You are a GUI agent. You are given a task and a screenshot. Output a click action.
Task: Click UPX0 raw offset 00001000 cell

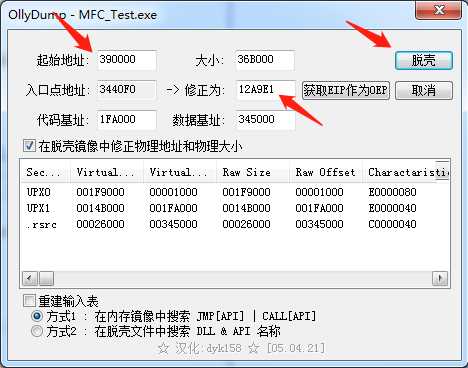pyautogui.click(x=319, y=192)
